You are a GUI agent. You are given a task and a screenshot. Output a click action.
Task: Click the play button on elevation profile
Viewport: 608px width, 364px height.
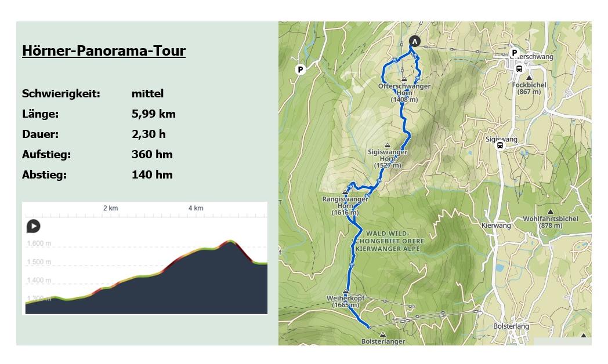click(33, 226)
